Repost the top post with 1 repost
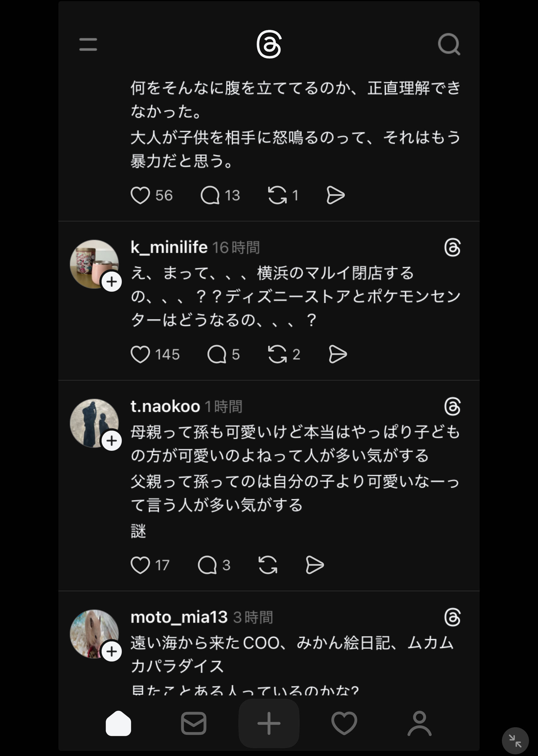The width and height of the screenshot is (538, 756). tap(277, 195)
